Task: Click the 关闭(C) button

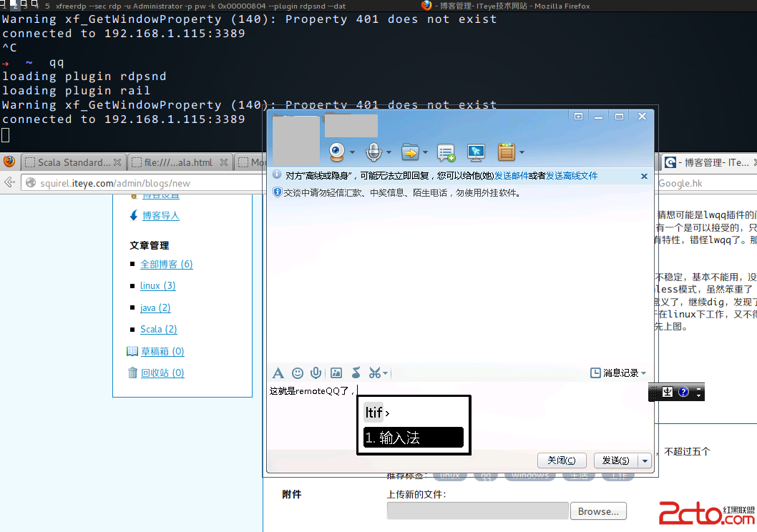Action: coord(562,460)
